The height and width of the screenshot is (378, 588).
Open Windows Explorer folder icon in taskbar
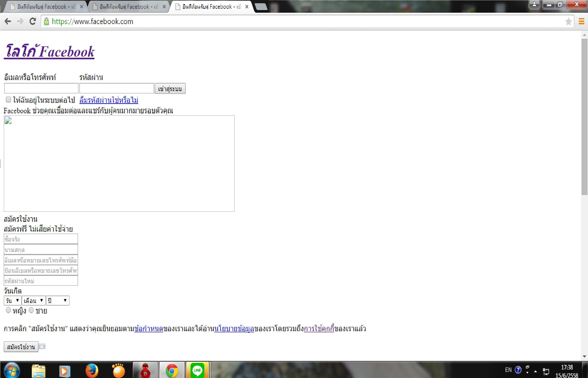coord(38,371)
